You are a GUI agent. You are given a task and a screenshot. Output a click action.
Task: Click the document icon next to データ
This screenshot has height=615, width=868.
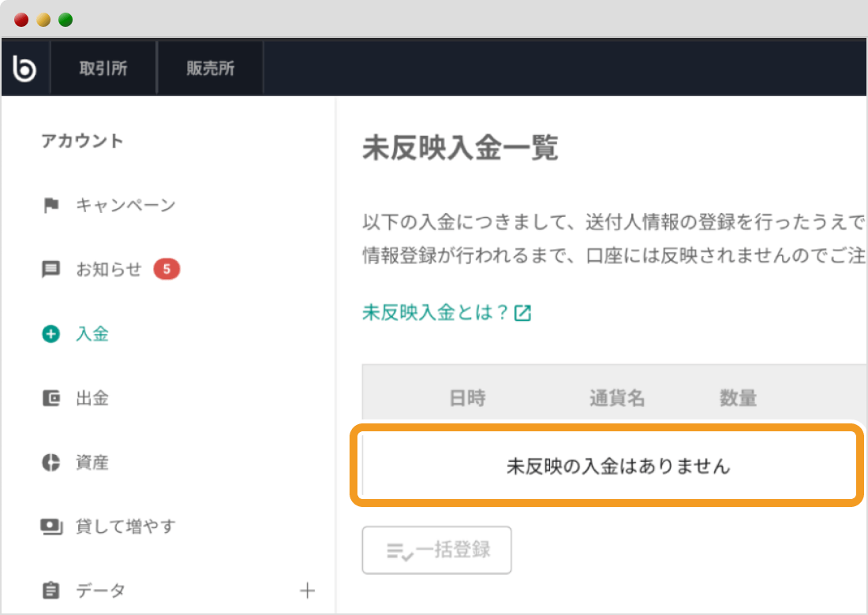[50, 591]
